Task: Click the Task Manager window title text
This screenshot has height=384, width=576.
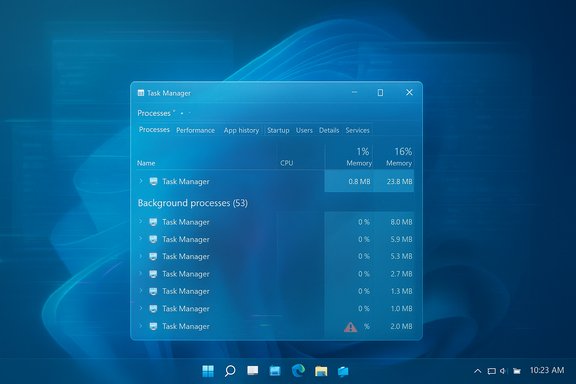Action: click(169, 93)
